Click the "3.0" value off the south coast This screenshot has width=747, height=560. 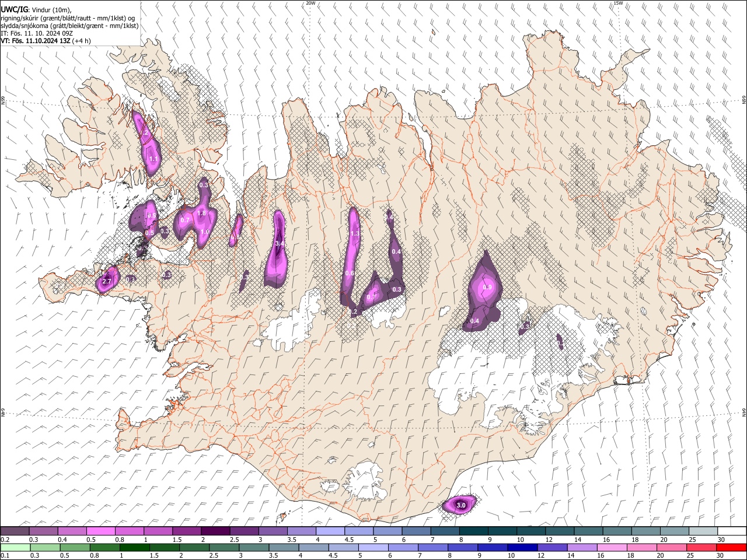pos(460,505)
